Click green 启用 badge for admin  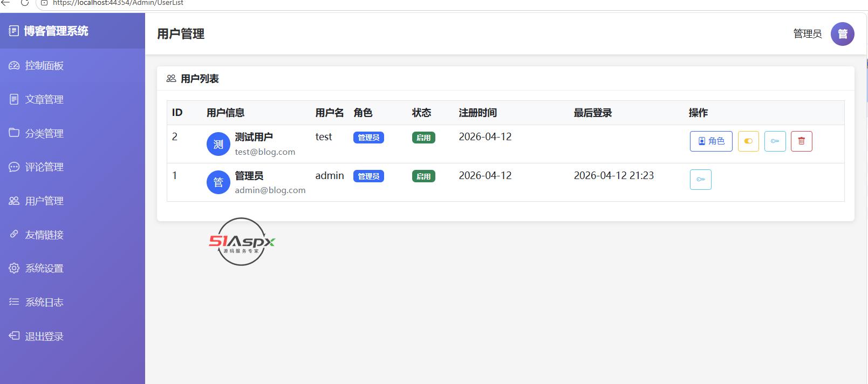pyautogui.click(x=423, y=176)
